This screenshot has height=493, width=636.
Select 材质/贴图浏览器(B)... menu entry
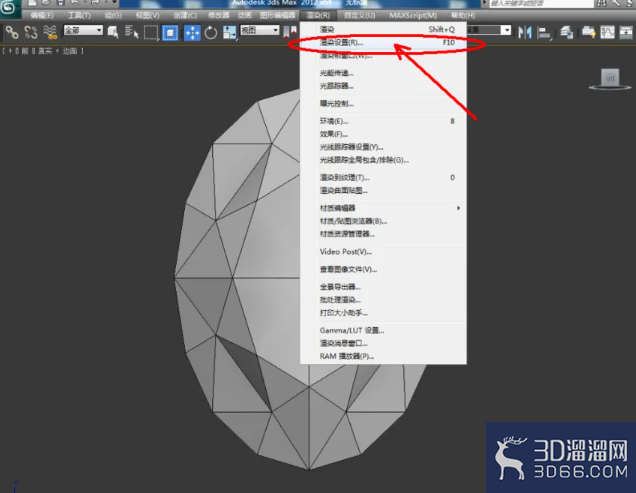(x=383, y=221)
